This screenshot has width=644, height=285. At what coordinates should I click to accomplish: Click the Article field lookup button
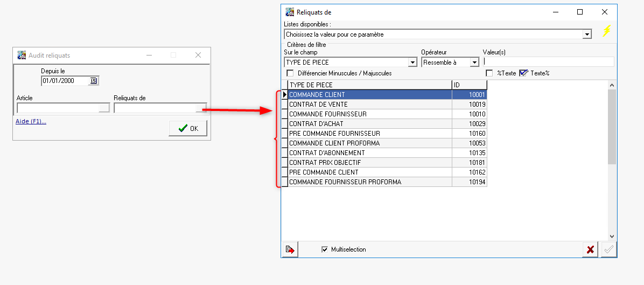tap(104, 108)
